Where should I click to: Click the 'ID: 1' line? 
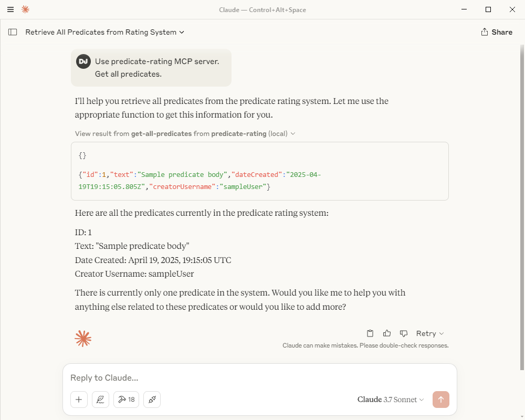pyautogui.click(x=83, y=232)
